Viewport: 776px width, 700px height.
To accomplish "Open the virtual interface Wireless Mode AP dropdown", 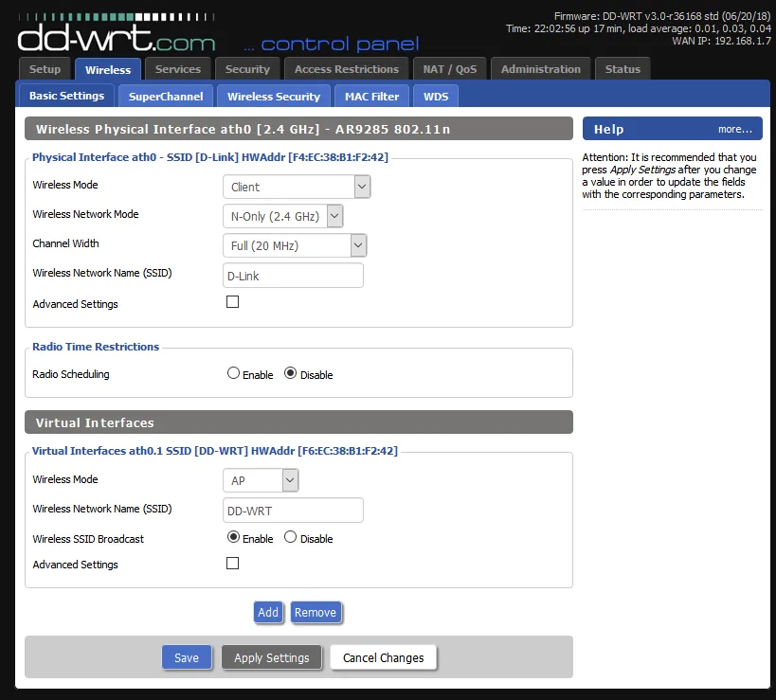I will tap(261, 479).
